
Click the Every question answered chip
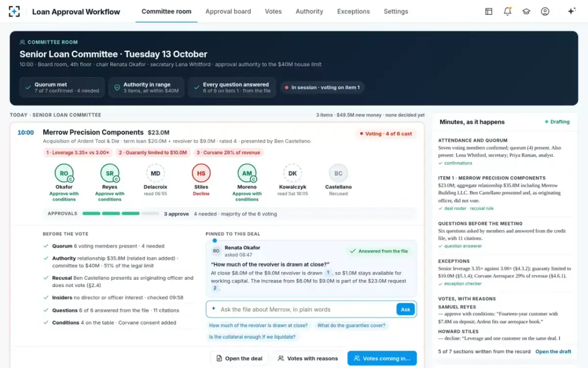[x=232, y=87]
